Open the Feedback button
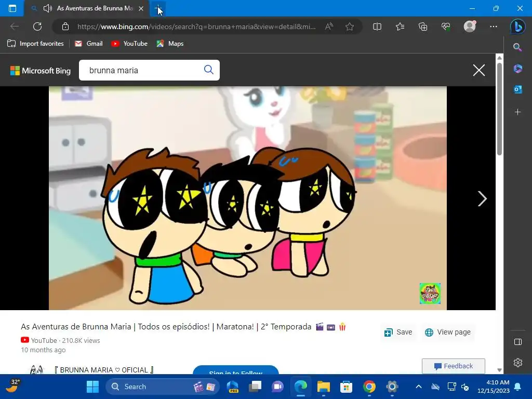532x399 pixels. 453,366
